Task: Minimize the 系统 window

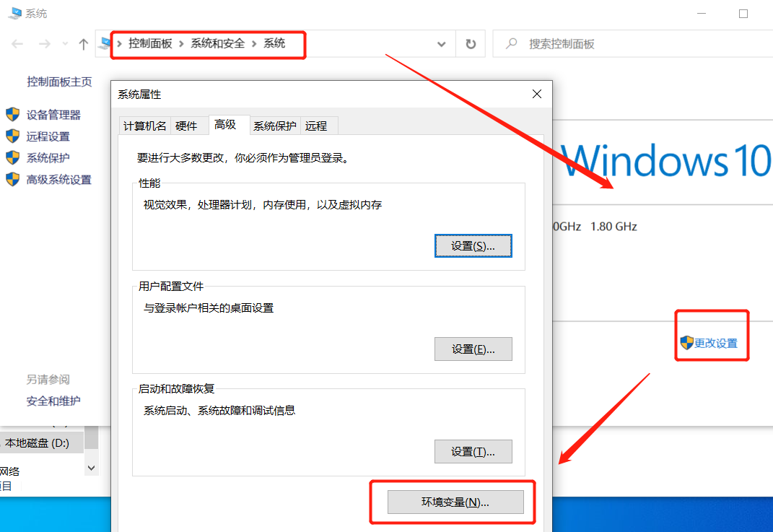Action: [x=702, y=14]
